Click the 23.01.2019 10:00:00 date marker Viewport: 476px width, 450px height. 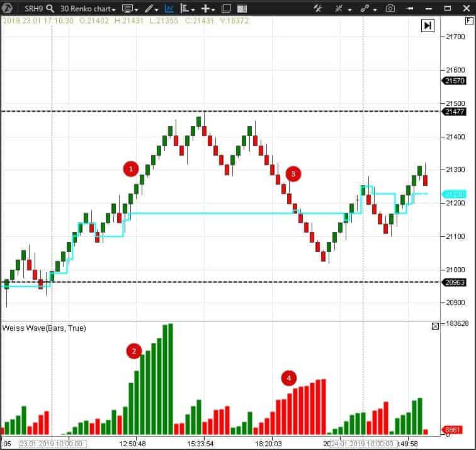52,444
